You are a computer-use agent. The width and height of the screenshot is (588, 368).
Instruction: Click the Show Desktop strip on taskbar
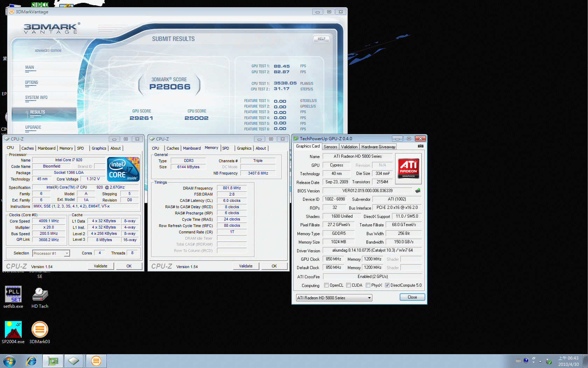[585, 361]
